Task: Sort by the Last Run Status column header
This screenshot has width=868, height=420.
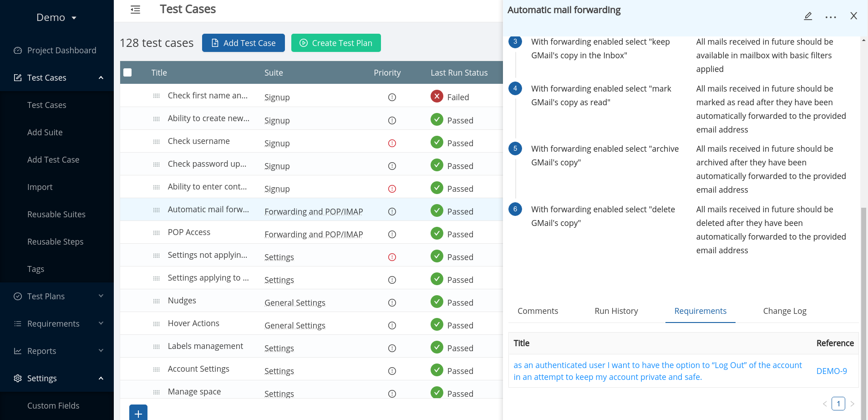Action: 459,73
